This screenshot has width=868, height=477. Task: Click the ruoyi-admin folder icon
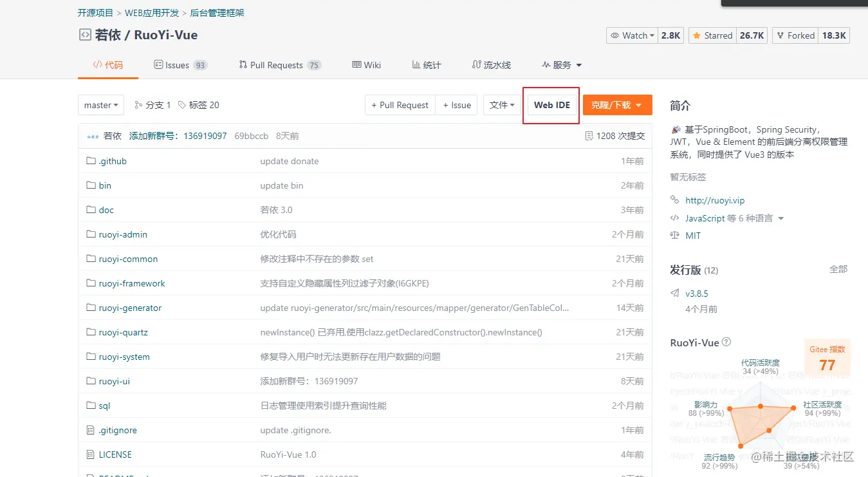[91, 234]
